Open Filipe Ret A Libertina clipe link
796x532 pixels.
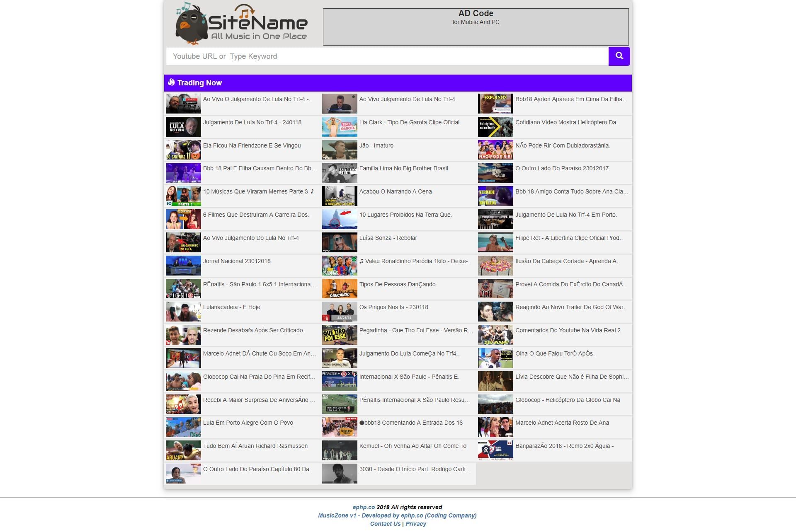[x=568, y=238]
